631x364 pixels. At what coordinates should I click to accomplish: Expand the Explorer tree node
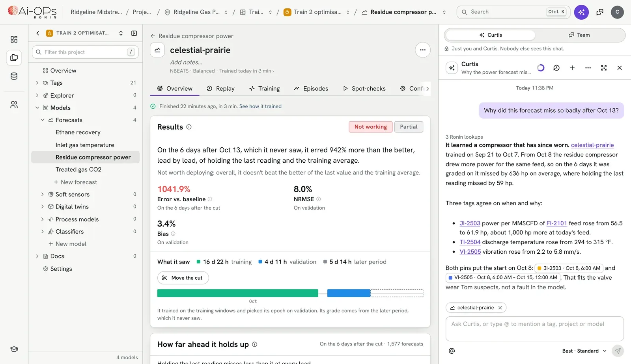click(x=37, y=95)
